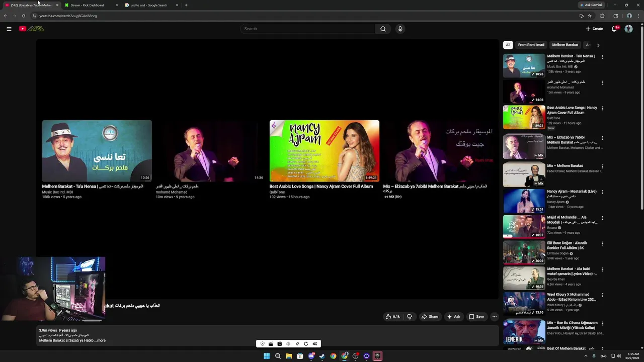
Task: Click the Ask button
Action: [453, 317]
